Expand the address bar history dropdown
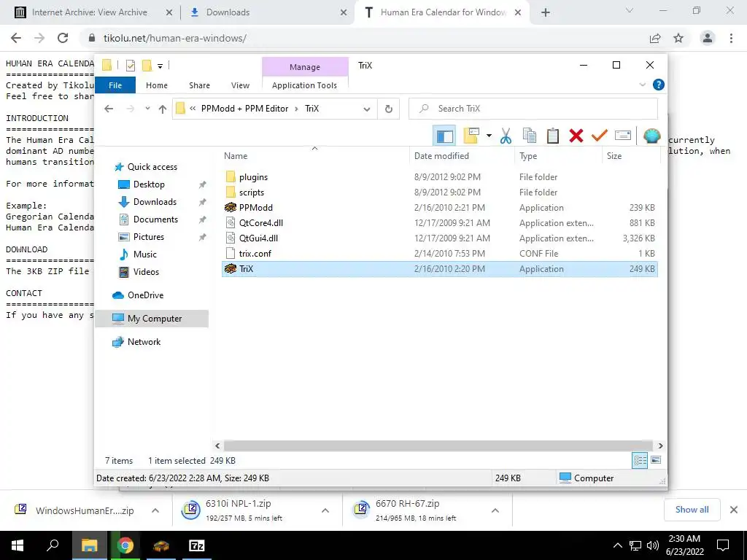Screen dimensions: 747x560 click(x=367, y=109)
